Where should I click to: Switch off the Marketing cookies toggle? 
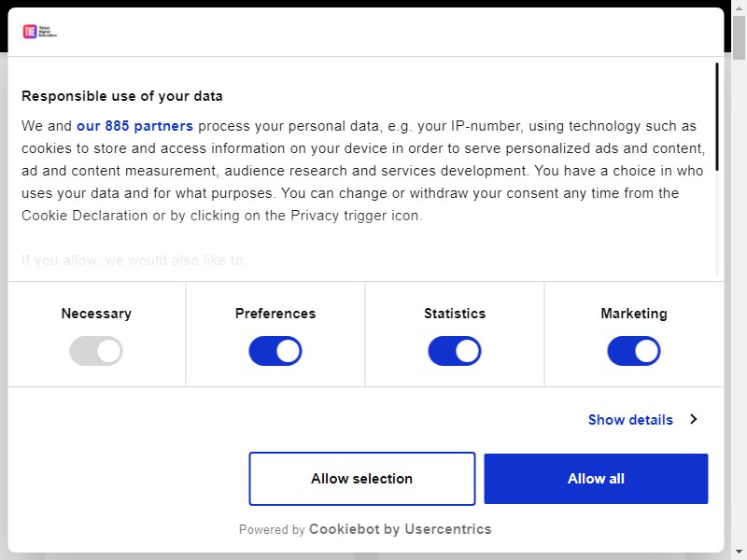(x=634, y=351)
